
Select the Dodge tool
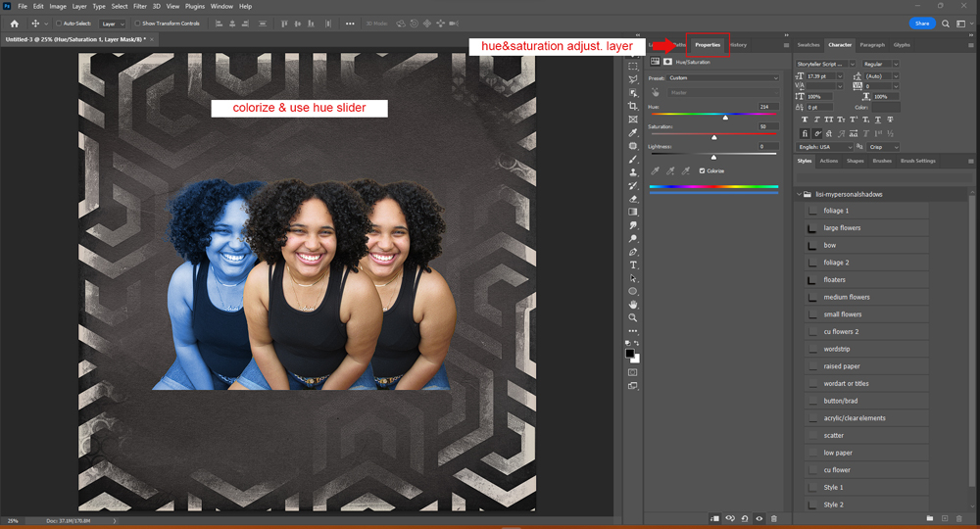point(632,239)
